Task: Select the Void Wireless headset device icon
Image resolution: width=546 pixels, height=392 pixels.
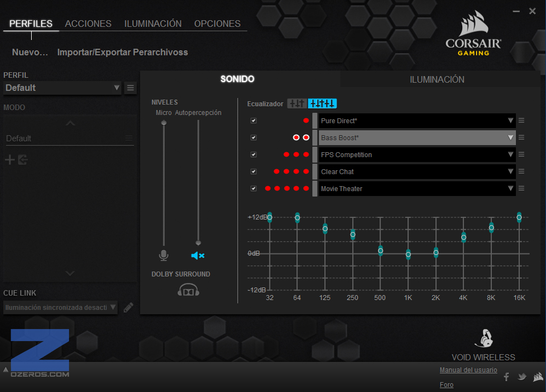Action: (484, 338)
